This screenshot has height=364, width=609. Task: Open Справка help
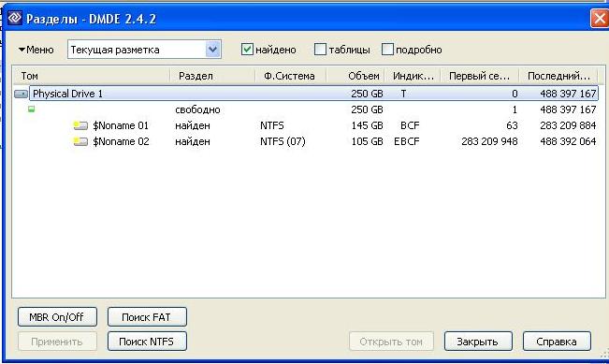(557, 342)
